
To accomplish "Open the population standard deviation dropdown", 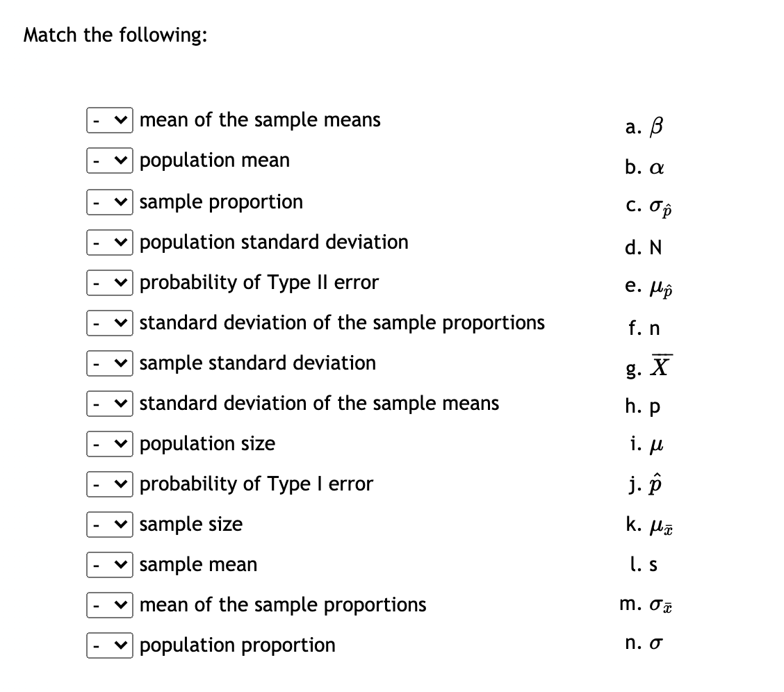I will (x=109, y=242).
